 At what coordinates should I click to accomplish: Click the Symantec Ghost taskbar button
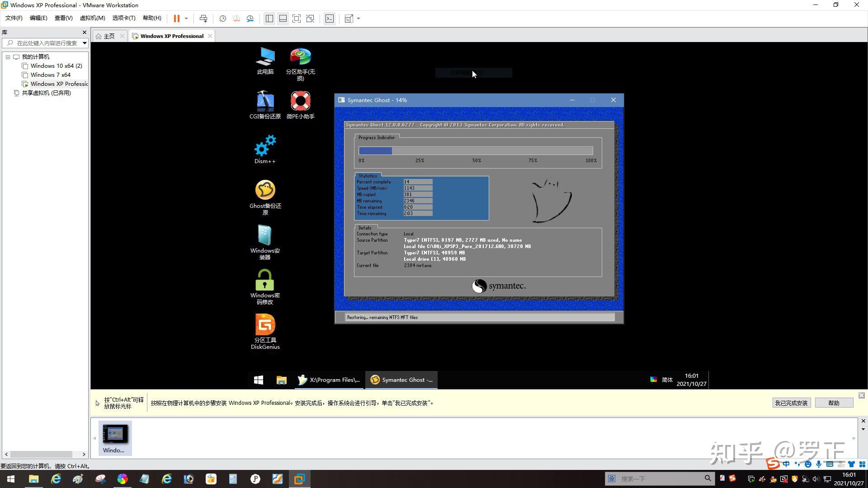[401, 380]
